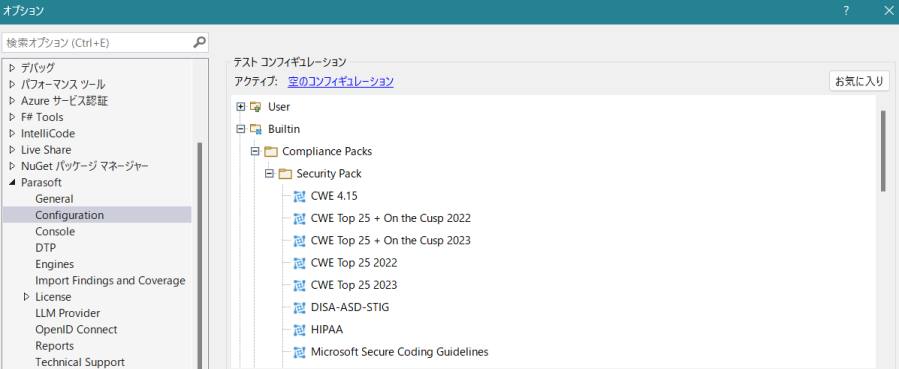Click the options category list scrollbar
This screenshot has width=899, height=369.
point(200,255)
